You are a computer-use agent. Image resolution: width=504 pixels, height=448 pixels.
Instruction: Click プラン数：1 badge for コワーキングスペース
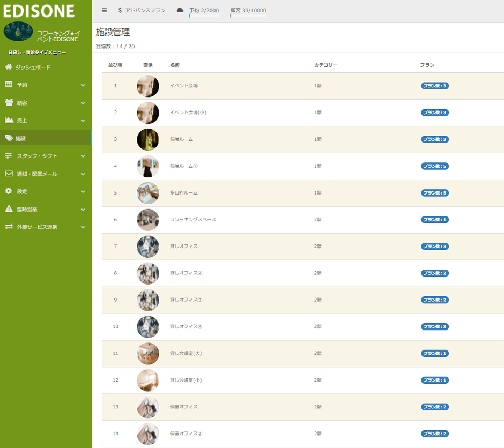click(434, 220)
